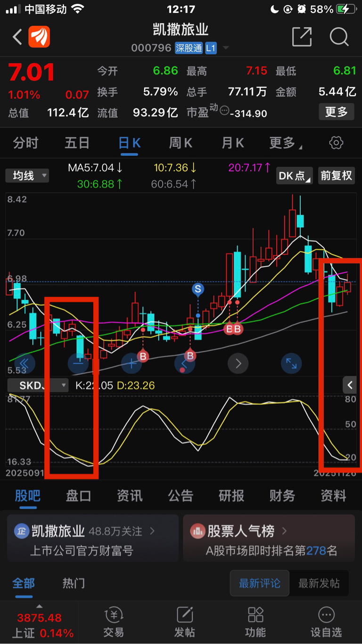This screenshot has width=362, height=644.
Task: Open the 公告 tab
Action: coord(181,495)
